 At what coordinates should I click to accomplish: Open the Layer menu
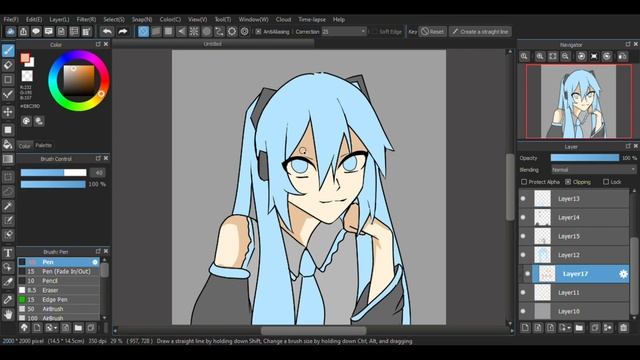tap(59, 19)
